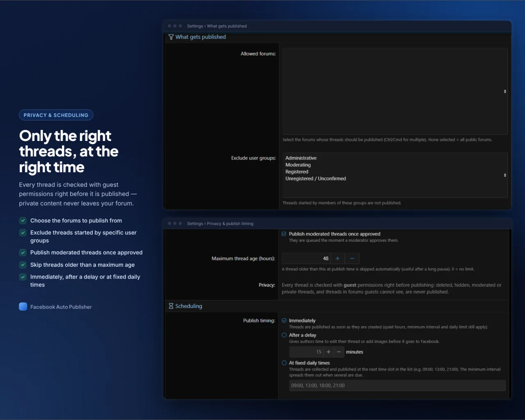The image size is (525, 420).
Task: Click the check icon beside Choose the forums
Action: [x=23, y=220]
